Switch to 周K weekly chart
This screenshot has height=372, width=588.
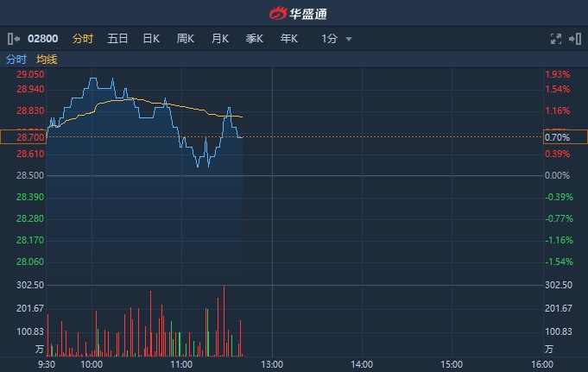(186, 38)
